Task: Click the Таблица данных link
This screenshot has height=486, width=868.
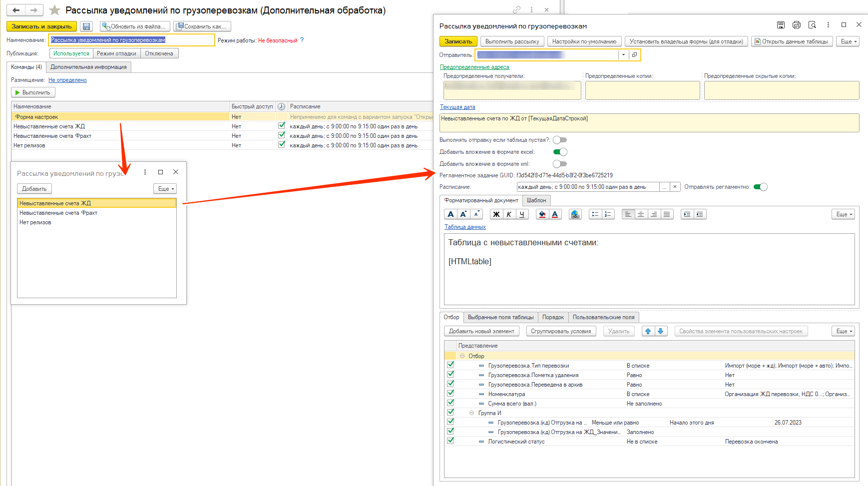Action: tap(465, 227)
